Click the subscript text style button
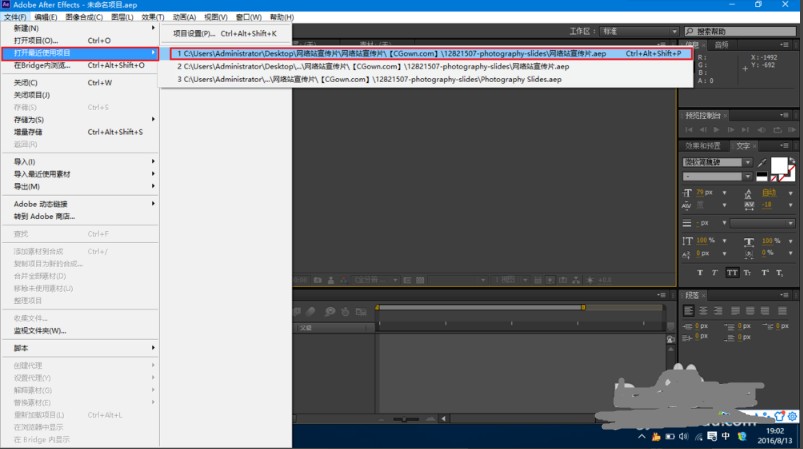Image resolution: width=803 pixels, height=449 pixels. (781, 272)
